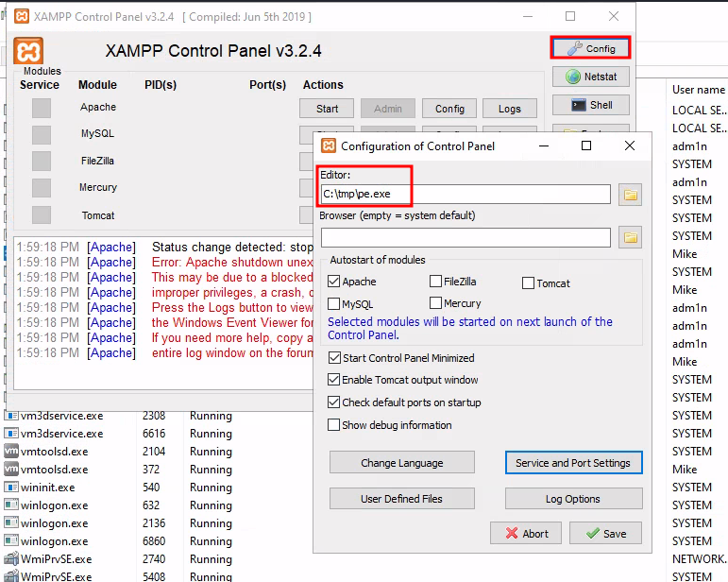The width and height of the screenshot is (728, 582).
Task: Click winlogon.exe icon in the PID 632 row
Action: pos(11,505)
